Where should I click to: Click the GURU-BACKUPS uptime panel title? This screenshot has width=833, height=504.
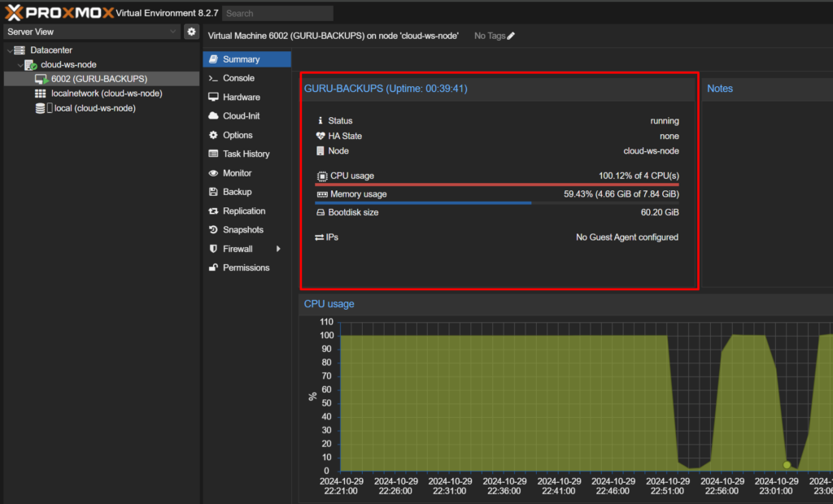click(386, 89)
